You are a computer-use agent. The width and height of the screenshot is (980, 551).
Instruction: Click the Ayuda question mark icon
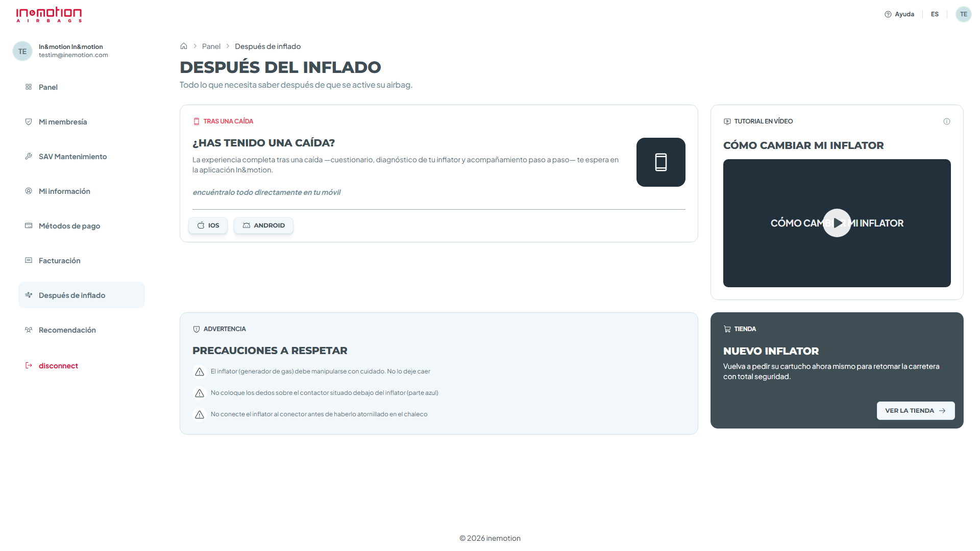[x=888, y=14]
